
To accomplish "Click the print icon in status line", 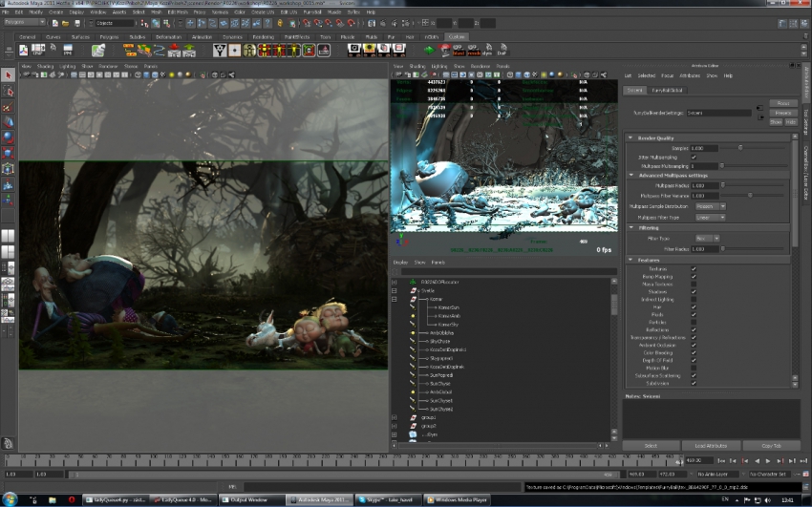I will pos(77,23).
